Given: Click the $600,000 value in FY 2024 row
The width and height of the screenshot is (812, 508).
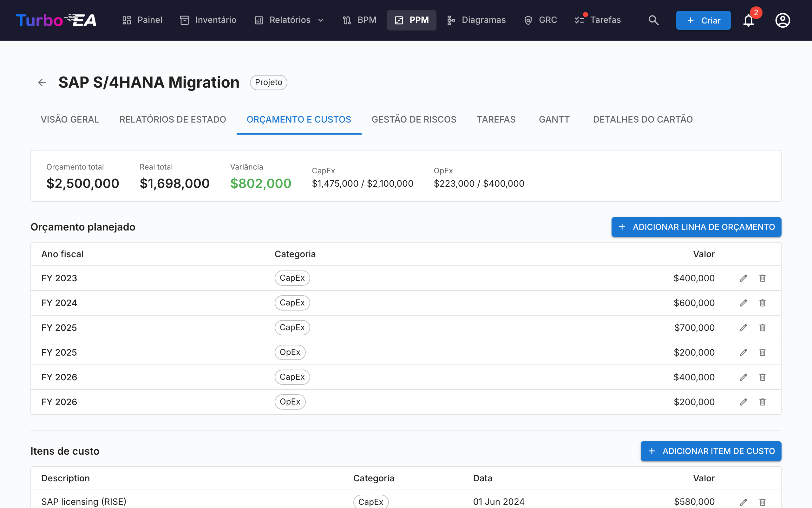Looking at the screenshot, I should (694, 303).
